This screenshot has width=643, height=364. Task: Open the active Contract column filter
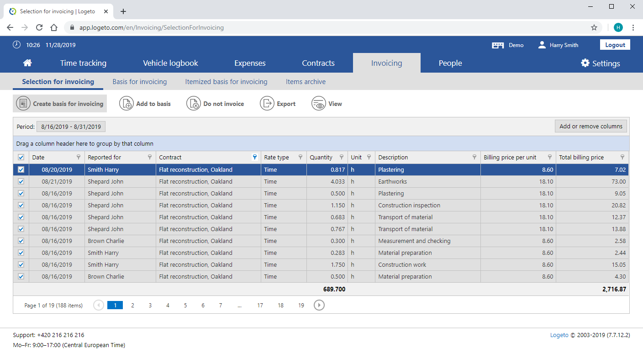(x=255, y=157)
